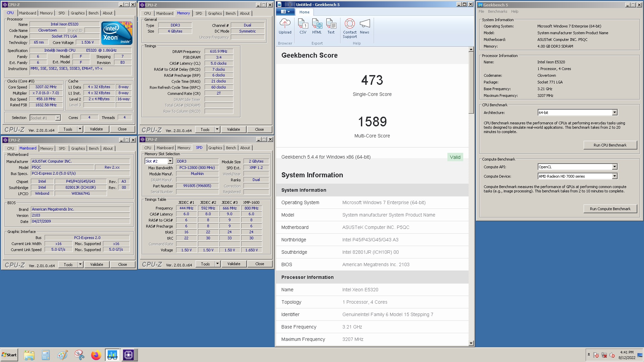
Task: Click the Motherboard ASUSTeK P5QC row
Action: point(372,227)
